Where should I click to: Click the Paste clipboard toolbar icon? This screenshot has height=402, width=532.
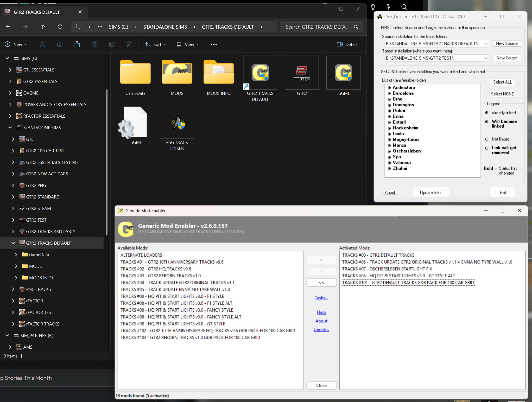coord(77,44)
